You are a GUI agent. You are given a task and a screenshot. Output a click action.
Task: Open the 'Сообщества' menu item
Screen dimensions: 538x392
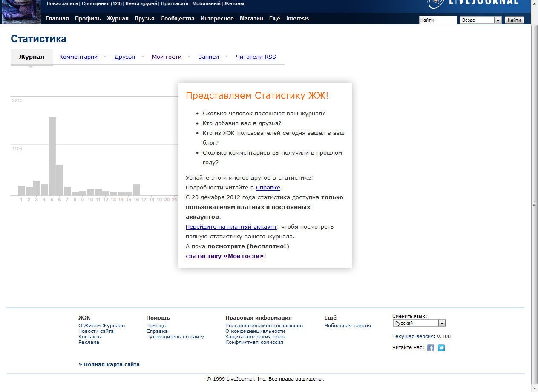click(x=178, y=18)
